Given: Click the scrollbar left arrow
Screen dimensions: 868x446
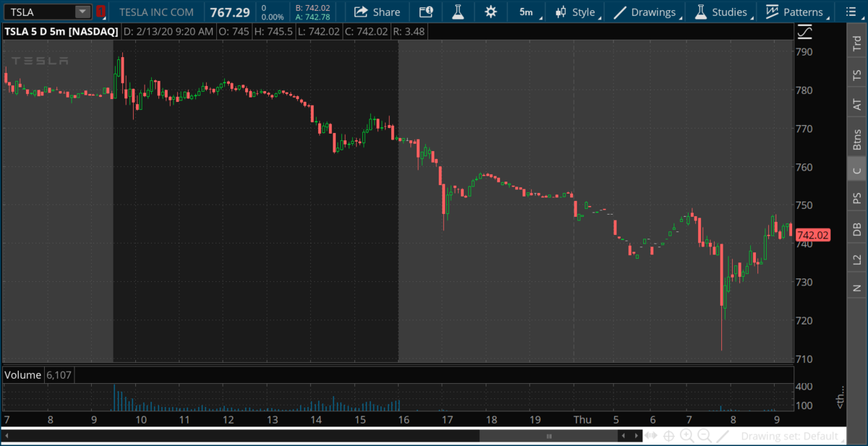Looking at the screenshot, I should [624, 436].
